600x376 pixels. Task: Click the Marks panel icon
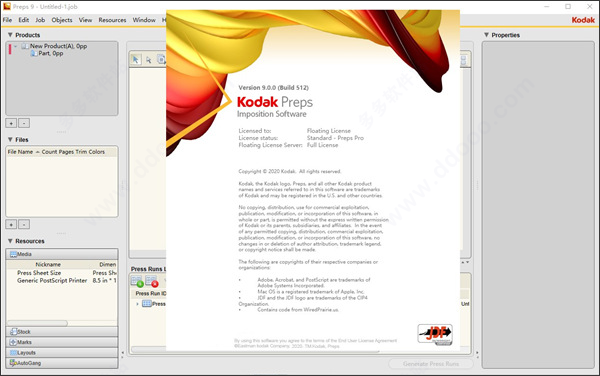13,342
